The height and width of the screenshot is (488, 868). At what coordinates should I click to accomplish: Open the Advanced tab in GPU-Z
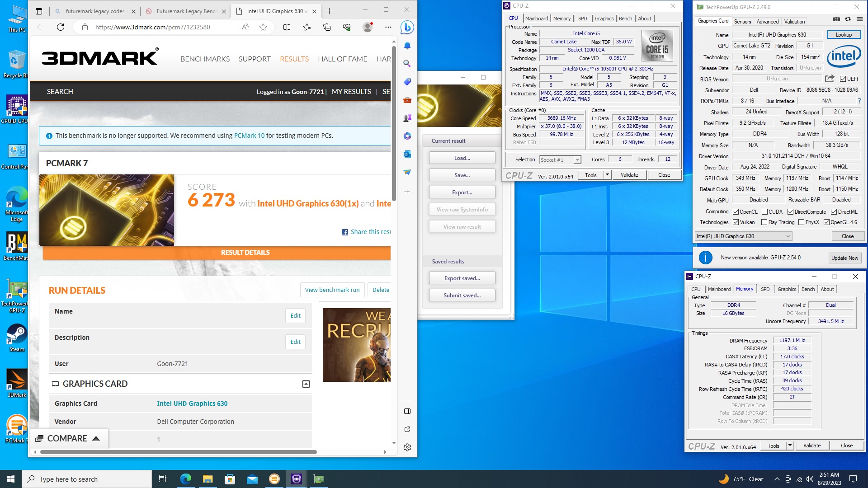coord(767,22)
